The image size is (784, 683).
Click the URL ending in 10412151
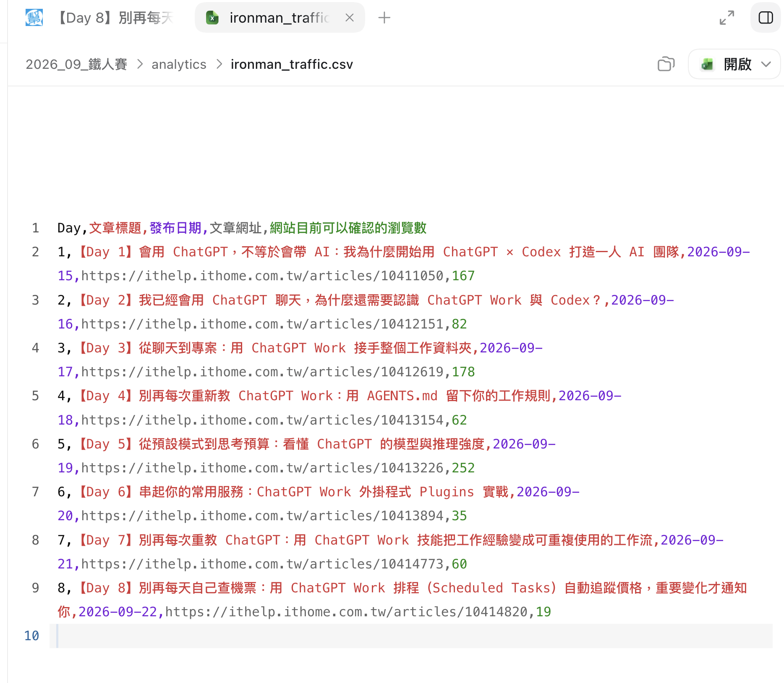coord(262,324)
